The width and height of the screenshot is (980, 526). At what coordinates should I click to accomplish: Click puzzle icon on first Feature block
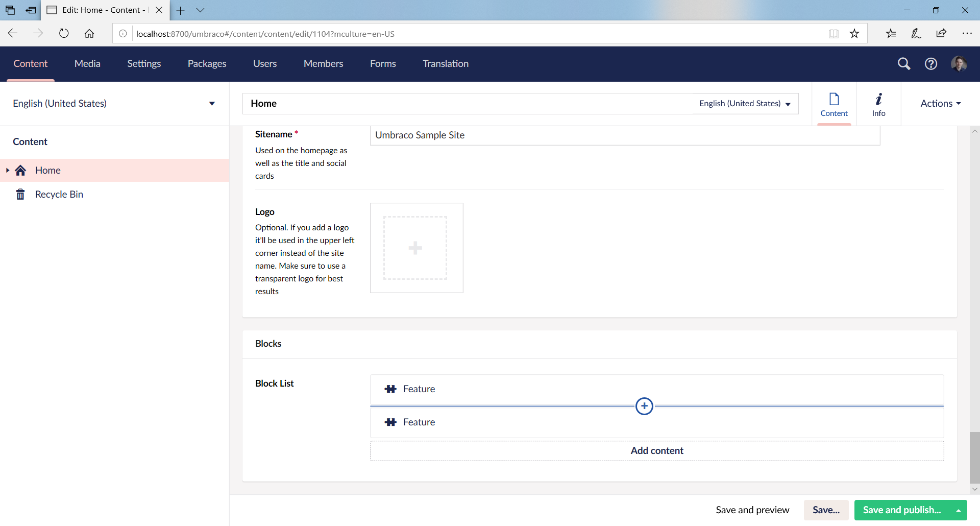pyautogui.click(x=390, y=389)
